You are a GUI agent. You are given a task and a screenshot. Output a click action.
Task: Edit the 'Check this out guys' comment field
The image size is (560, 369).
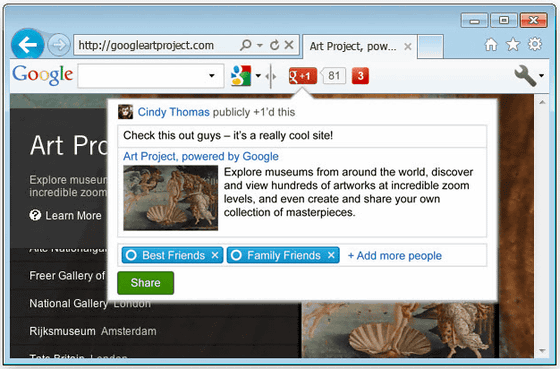(x=302, y=136)
